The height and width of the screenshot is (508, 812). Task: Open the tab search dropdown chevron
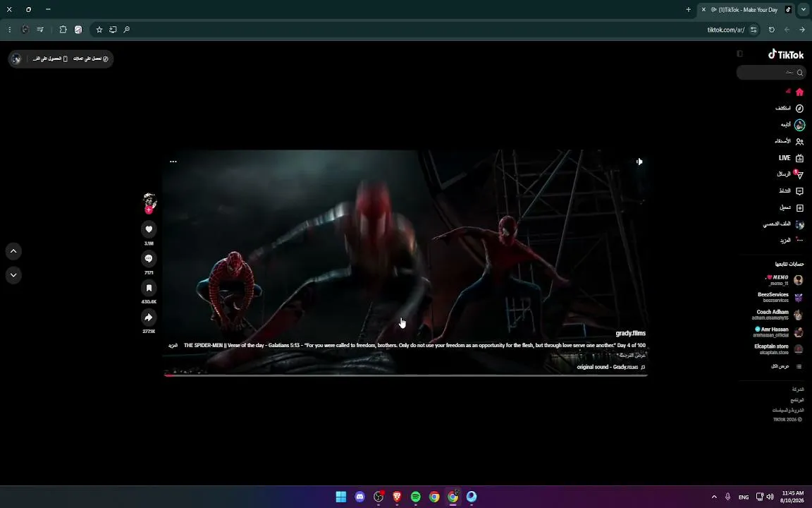point(804,9)
